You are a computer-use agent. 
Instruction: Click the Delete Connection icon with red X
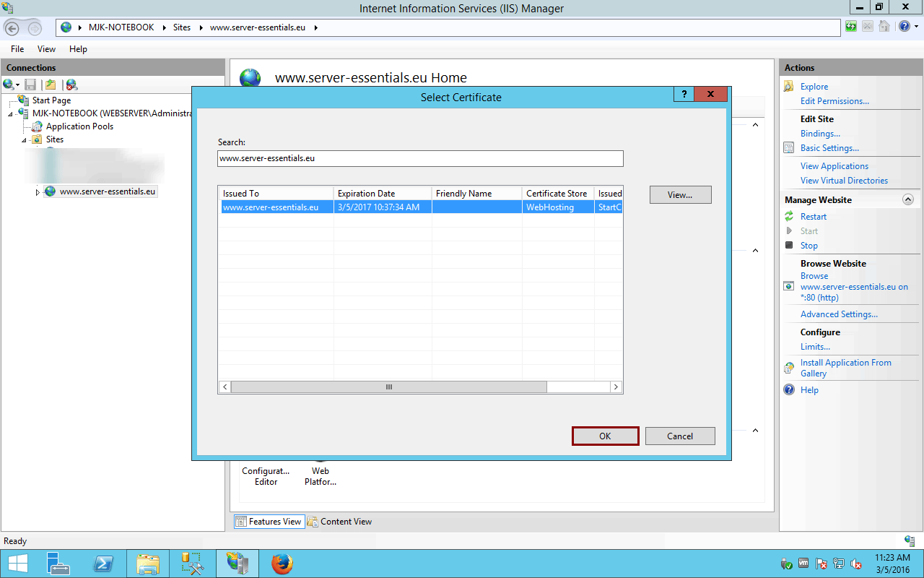point(71,85)
